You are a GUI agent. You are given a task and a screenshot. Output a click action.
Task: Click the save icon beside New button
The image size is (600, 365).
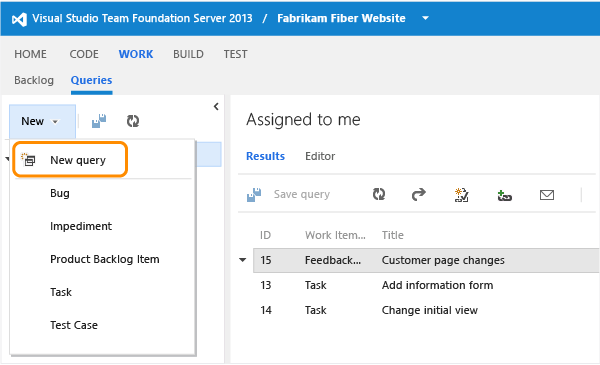[x=99, y=121]
